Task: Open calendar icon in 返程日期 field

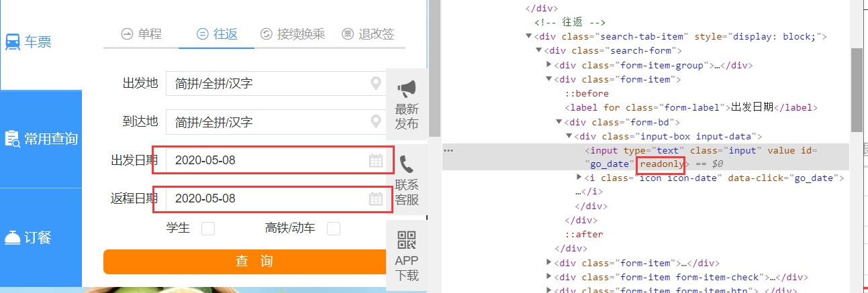Action: [376, 198]
